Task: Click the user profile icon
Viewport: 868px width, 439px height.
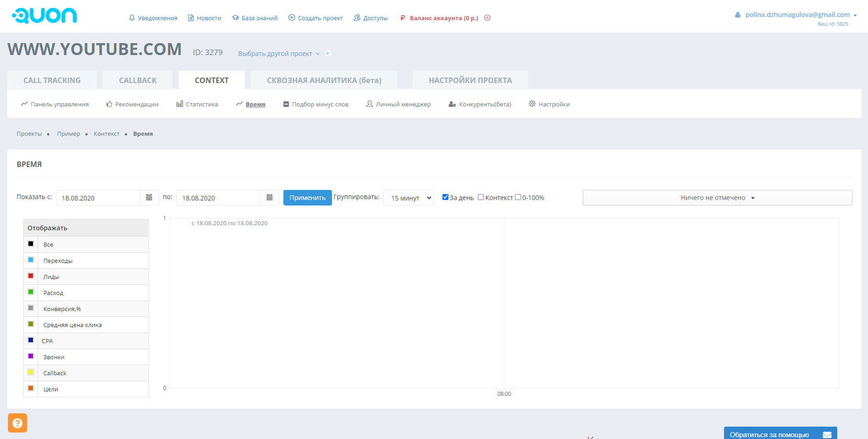Action: (738, 15)
